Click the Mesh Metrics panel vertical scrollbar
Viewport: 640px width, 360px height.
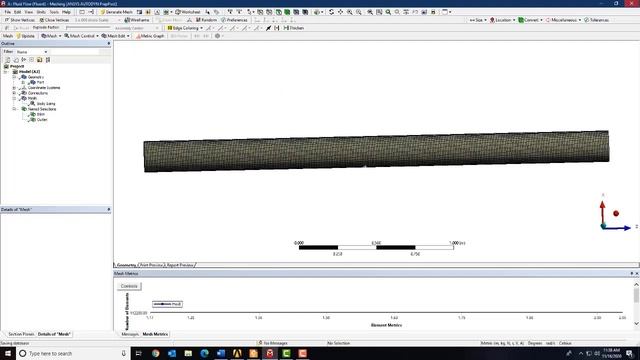point(636,304)
